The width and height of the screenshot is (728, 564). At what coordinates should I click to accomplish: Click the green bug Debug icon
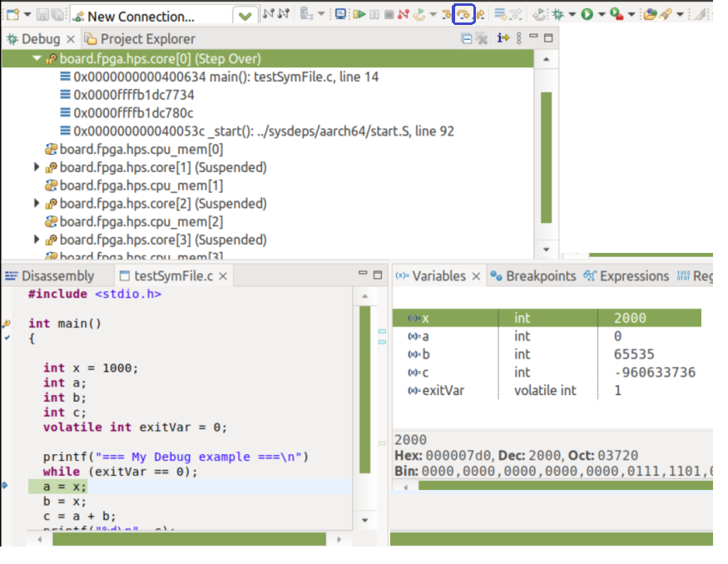coord(558,14)
